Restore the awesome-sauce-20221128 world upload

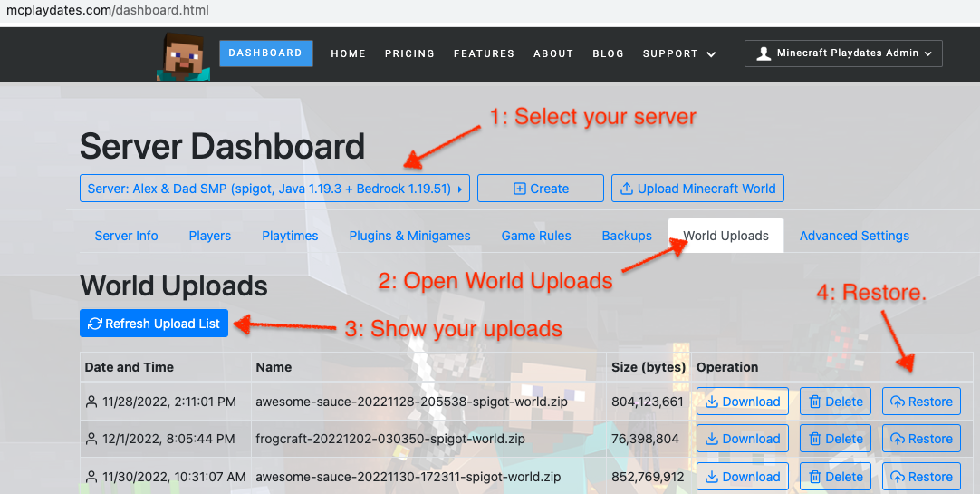[921, 402]
